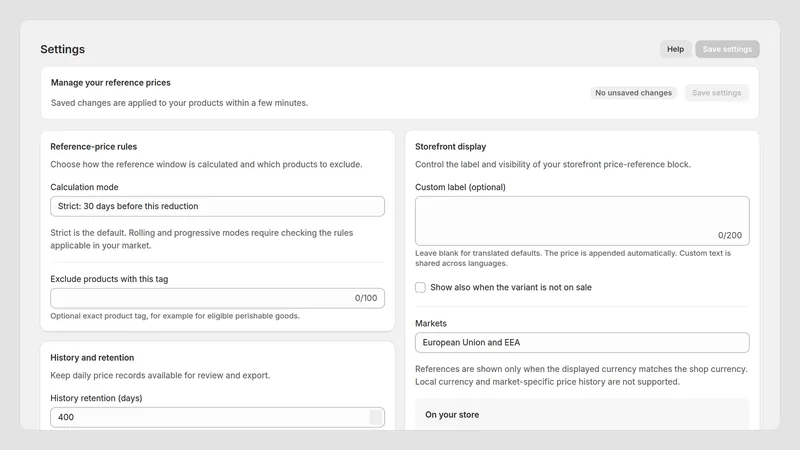Click the Storefront display heading
This screenshot has width=800, height=450.
tap(451, 146)
